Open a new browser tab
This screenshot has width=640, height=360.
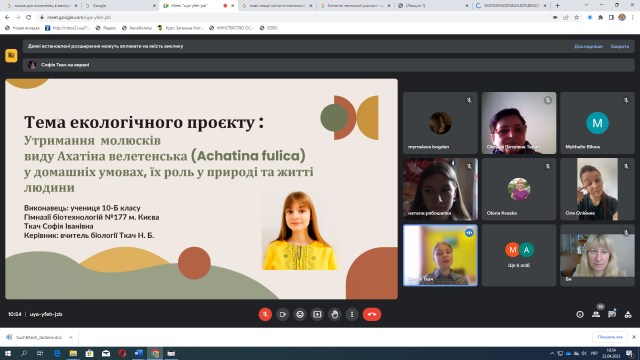click(557, 6)
